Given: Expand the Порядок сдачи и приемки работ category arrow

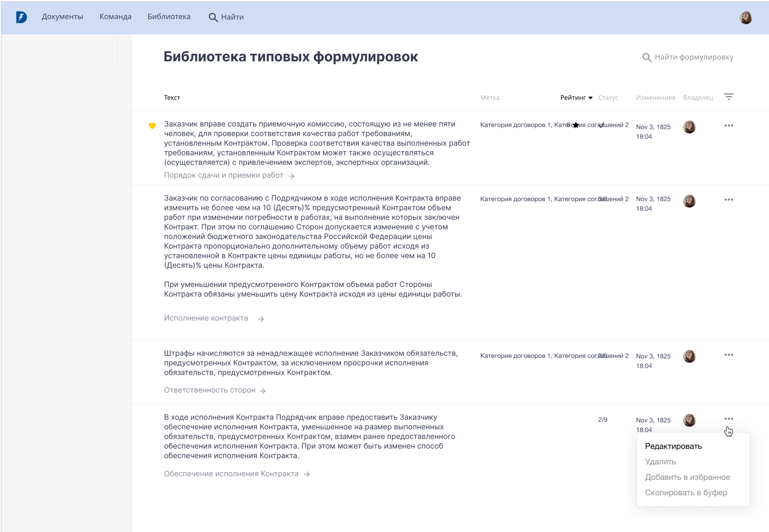Looking at the screenshot, I should pos(291,175).
